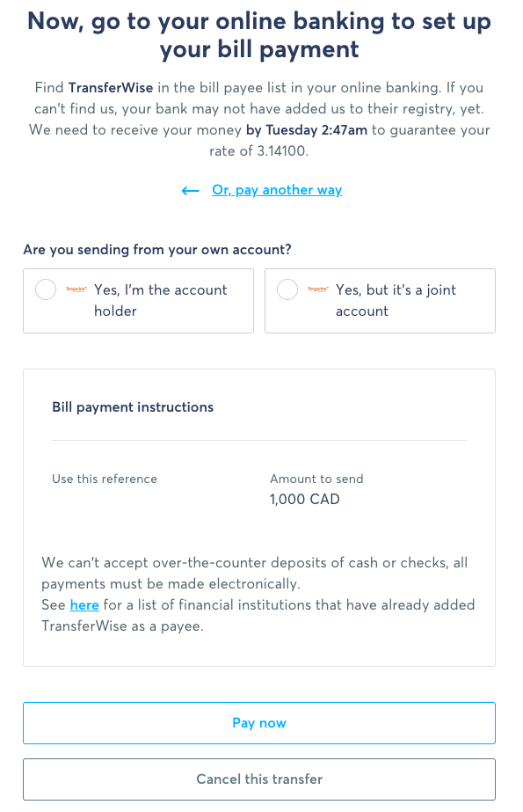
Task: Click the Tangerine logo in account holder option
Action: [76, 289]
